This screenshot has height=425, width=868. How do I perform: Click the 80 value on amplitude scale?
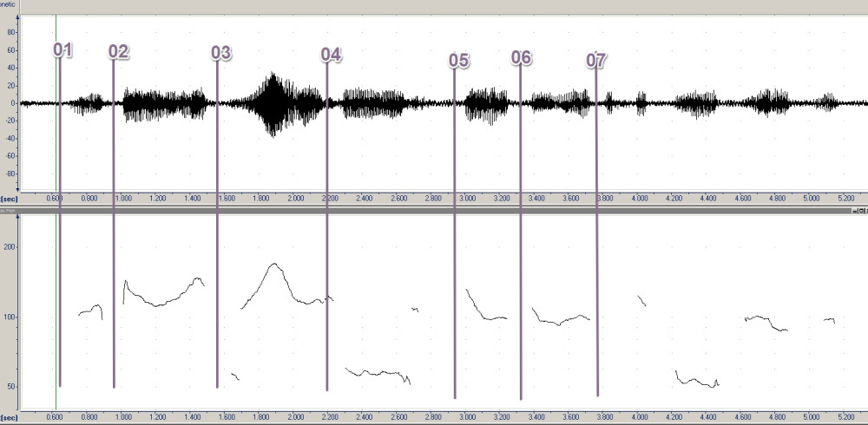click(11, 32)
